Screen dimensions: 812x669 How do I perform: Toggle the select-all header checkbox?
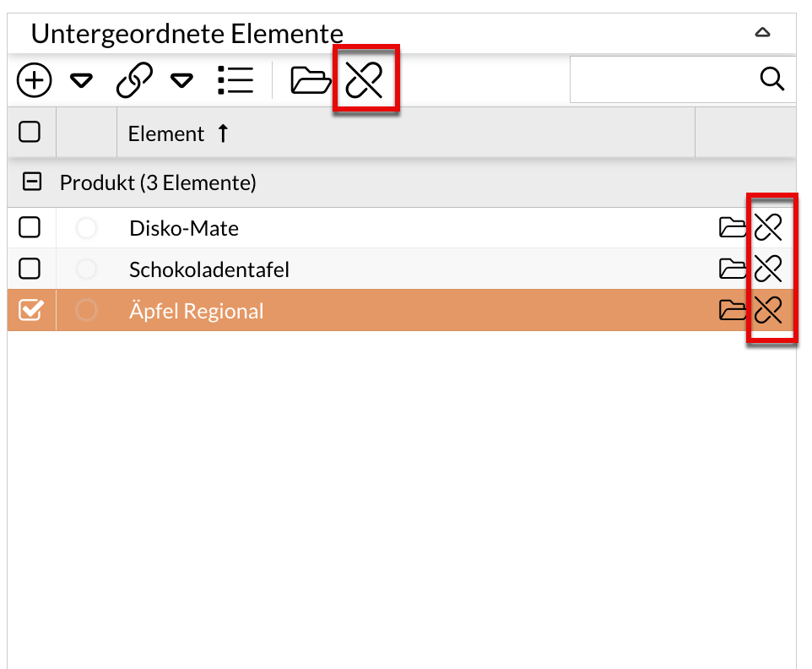30,132
